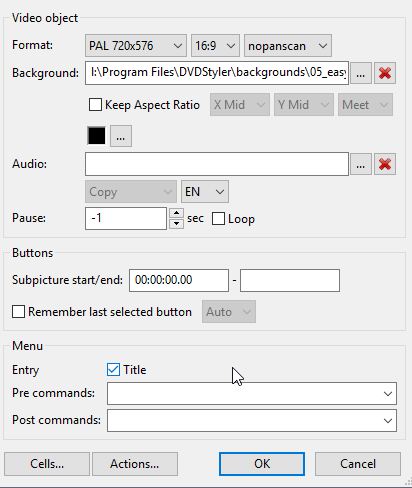Clear the Audio file with red X
This screenshot has width=412, height=488.
[385, 164]
